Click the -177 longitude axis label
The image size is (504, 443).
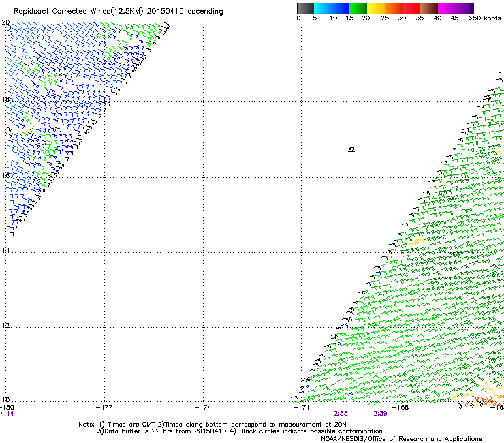[x=104, y=408]
